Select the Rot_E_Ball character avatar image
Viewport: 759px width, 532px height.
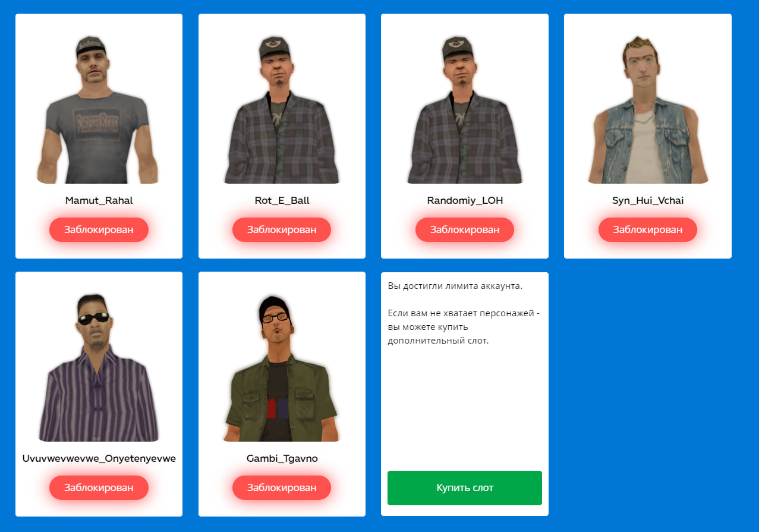click(x=282, y=109)
